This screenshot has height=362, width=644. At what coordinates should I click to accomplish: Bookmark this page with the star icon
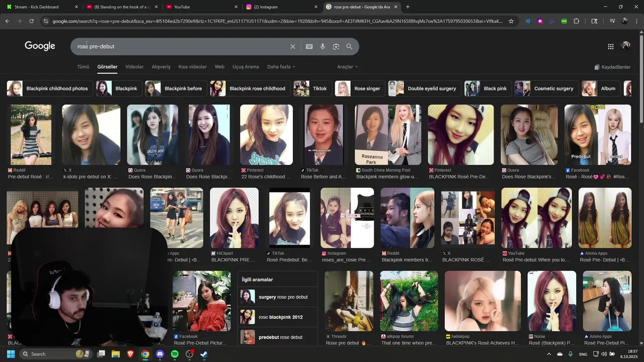511,21
